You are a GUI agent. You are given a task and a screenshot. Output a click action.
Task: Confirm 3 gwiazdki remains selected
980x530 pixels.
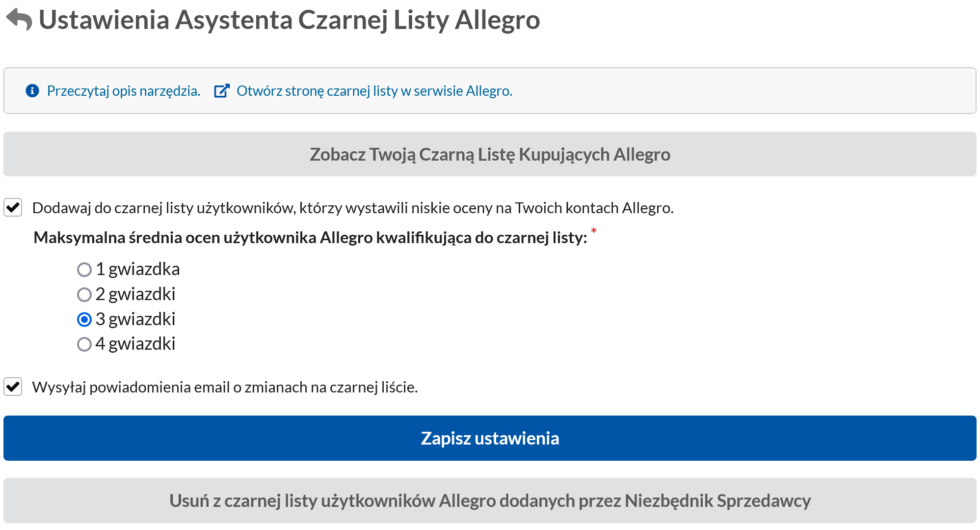click(x=84, y=319)
